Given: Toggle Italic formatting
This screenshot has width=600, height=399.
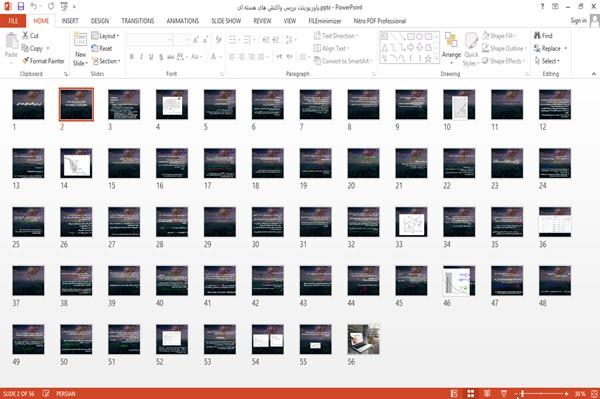Looking at the screenshot, I should point(141,57).
